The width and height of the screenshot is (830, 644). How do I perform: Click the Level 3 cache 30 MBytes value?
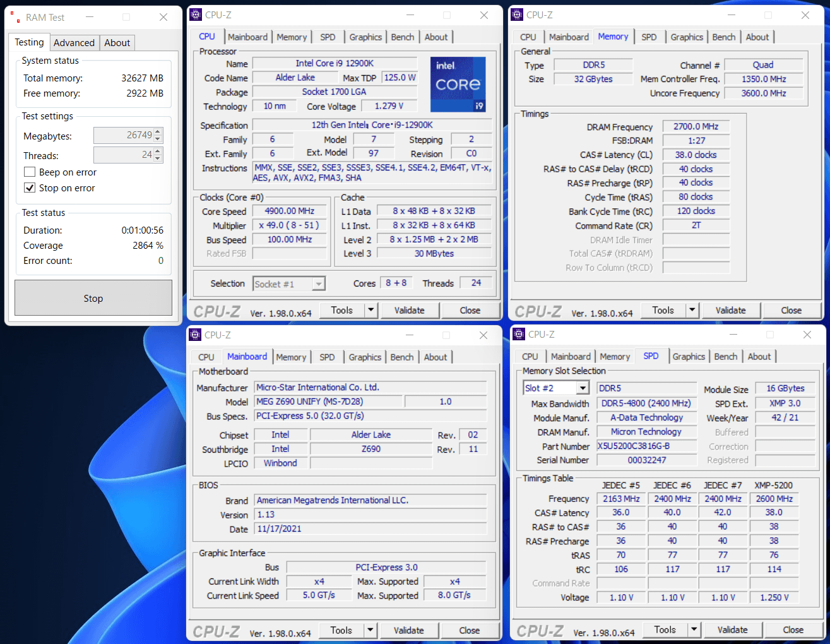pos(434,253)
